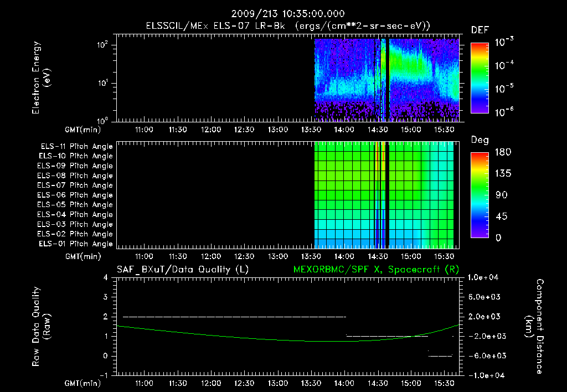Viewport: 567px width, 392px height.
Task: Select the ELS-07 Pitch Angle row label
Action: [x=75, y=185]
